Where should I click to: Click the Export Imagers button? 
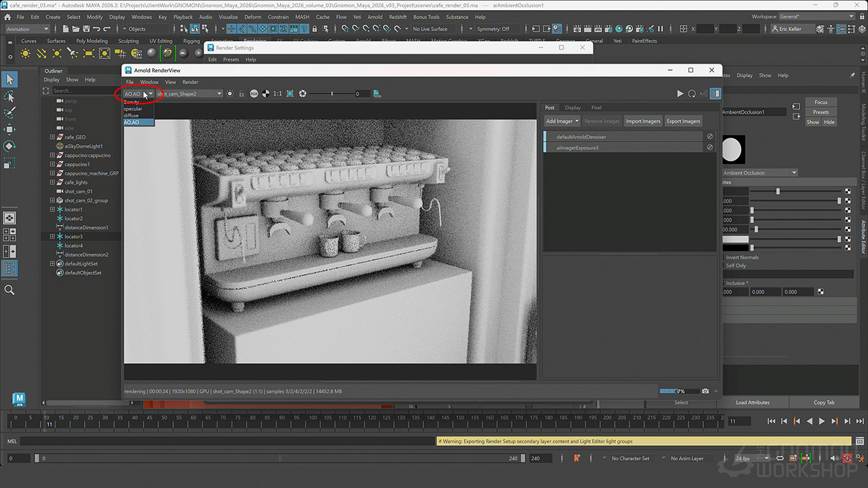[x=683, y=121]
